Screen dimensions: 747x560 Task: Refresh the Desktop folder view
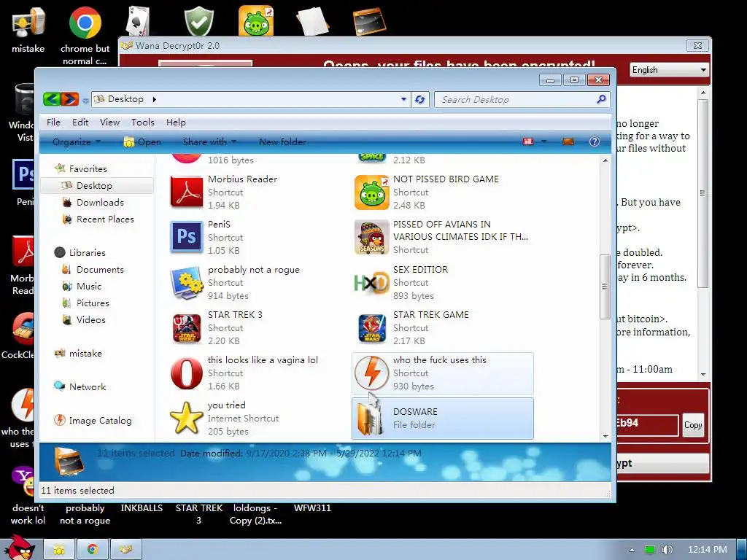tap(419, 99)
